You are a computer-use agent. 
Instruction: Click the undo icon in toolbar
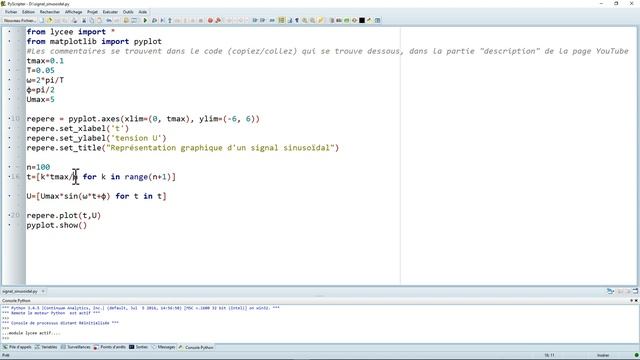tap(109, 20)
